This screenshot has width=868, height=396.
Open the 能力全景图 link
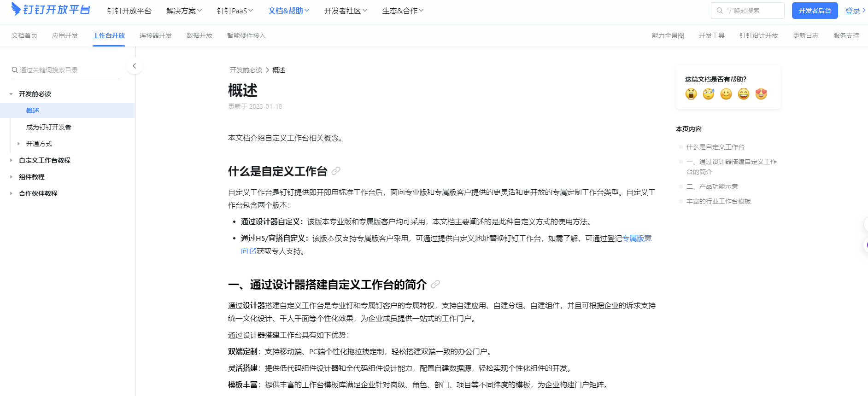coord(668,35)
